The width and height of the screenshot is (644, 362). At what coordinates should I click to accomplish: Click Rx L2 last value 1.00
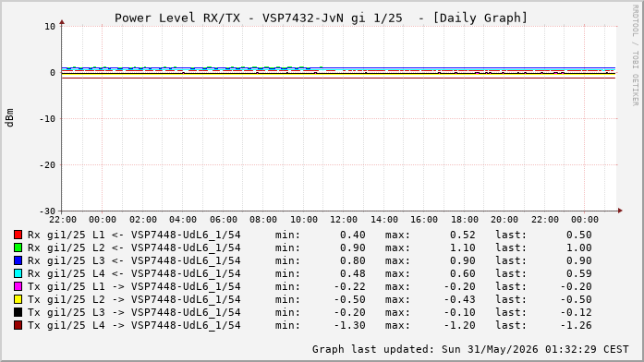tap(579, 247)
